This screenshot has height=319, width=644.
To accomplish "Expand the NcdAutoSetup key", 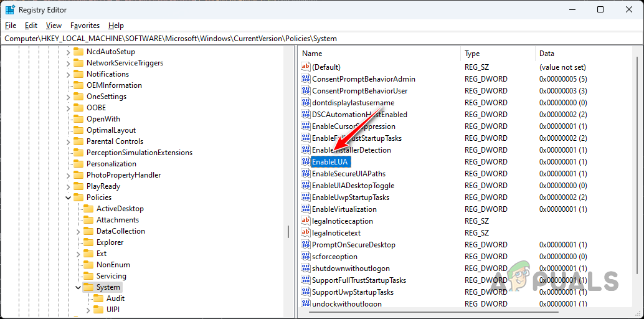I will tap(68, 52).
